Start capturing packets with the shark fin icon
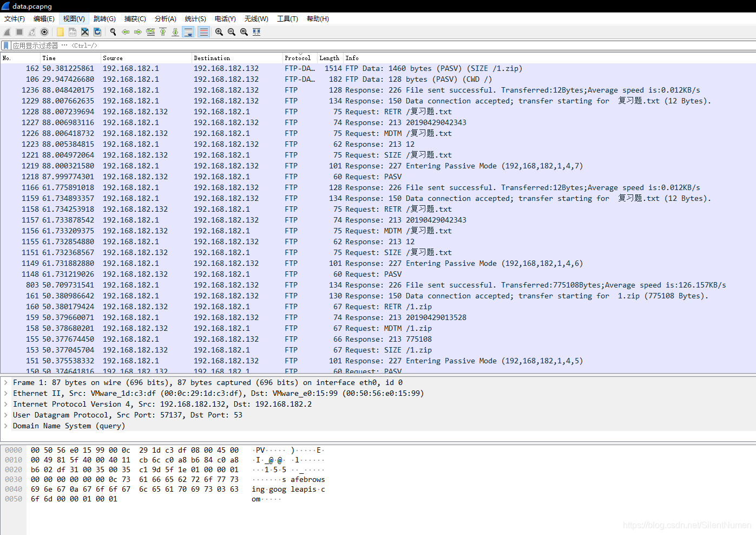The image size is (756, 535). [x=7, y=32]
